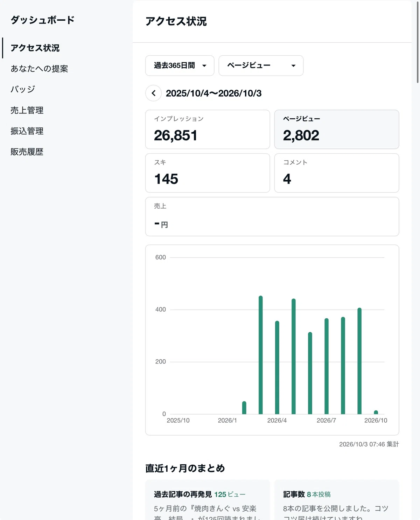Click the small chart bar at 2026/10

point(376,412)
